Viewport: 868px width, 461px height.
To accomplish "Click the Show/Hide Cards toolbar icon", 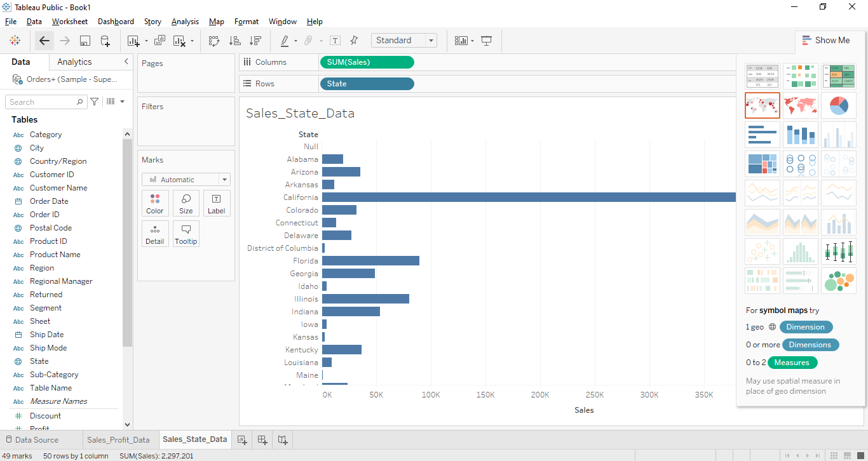I will point(461,41).
